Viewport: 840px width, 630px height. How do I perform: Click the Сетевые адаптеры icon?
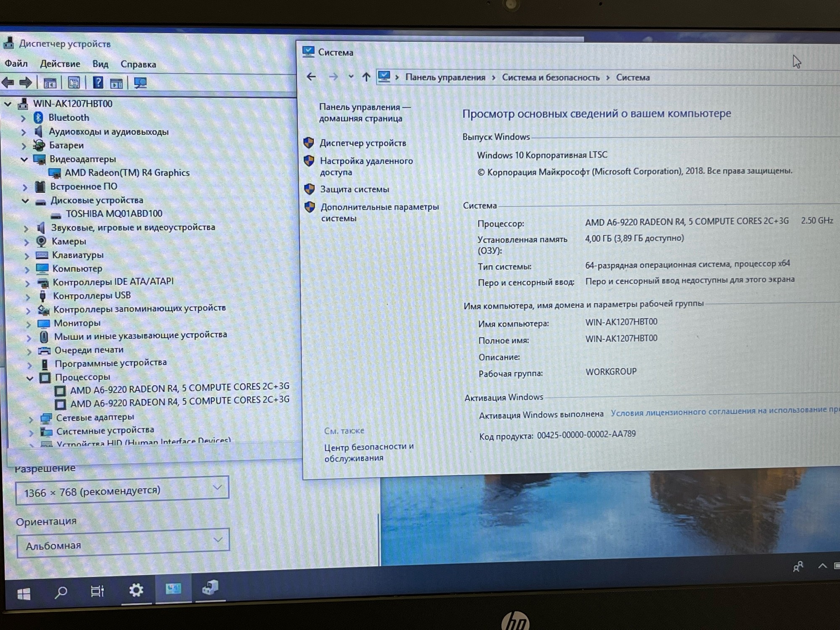coord(46,418)
